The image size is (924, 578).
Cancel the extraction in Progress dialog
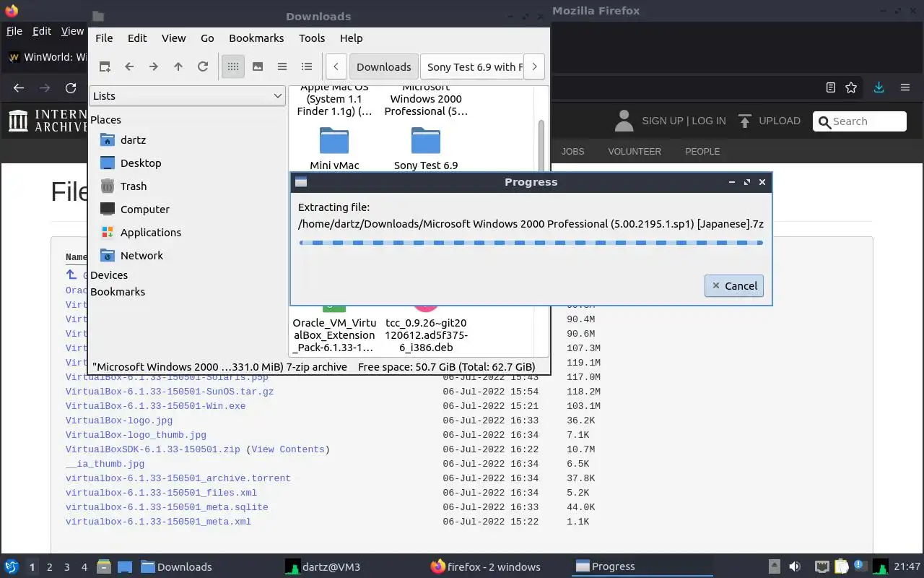pyautogui.click(x=734, y=285)
